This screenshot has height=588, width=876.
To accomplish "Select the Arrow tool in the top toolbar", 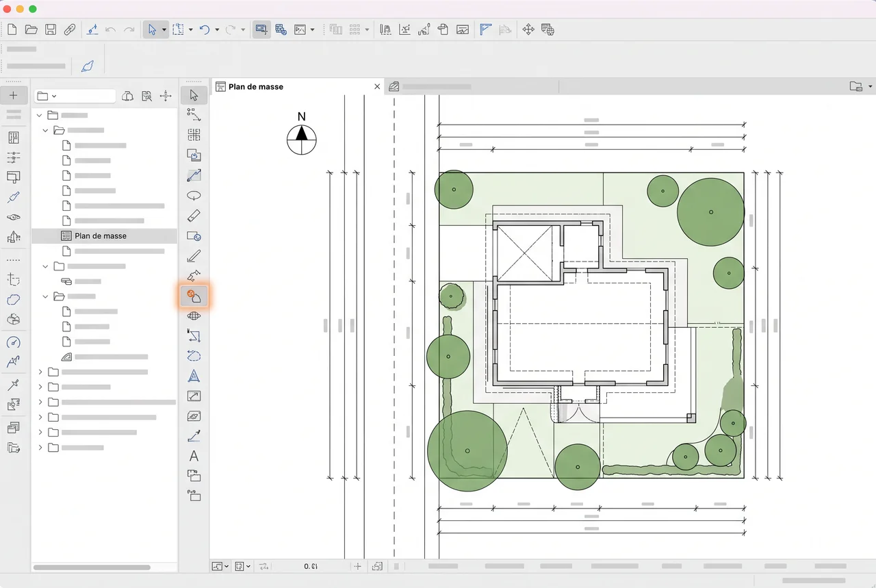I will pos(152,29).
